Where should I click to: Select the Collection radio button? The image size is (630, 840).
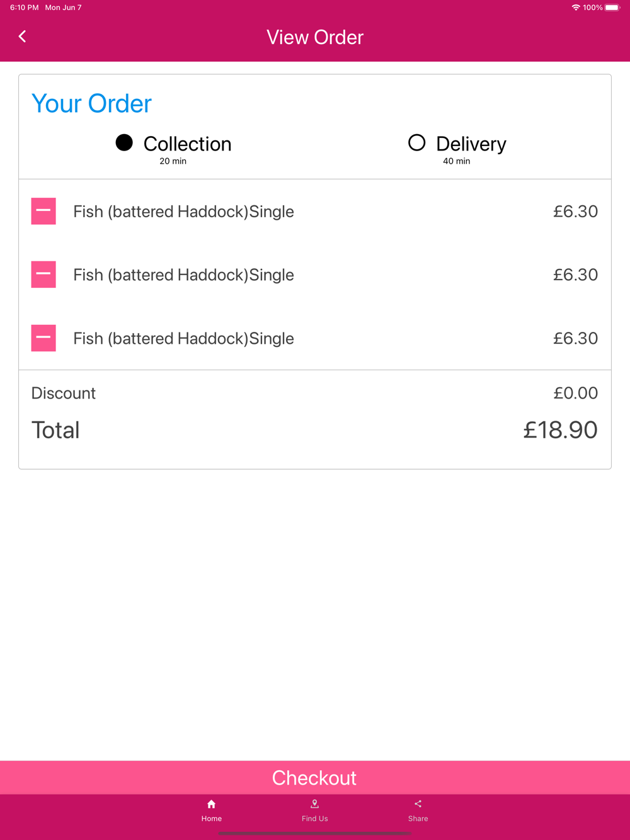point(124,143)
